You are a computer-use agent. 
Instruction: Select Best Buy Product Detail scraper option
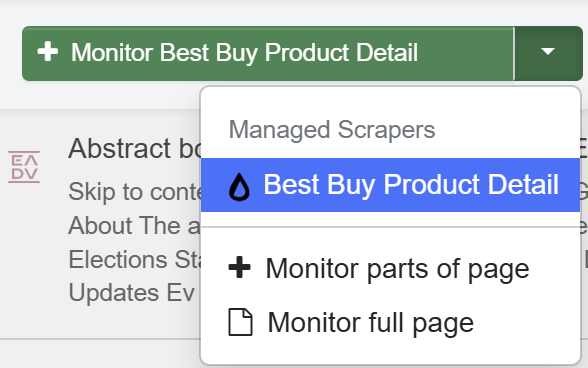(390, 185)
